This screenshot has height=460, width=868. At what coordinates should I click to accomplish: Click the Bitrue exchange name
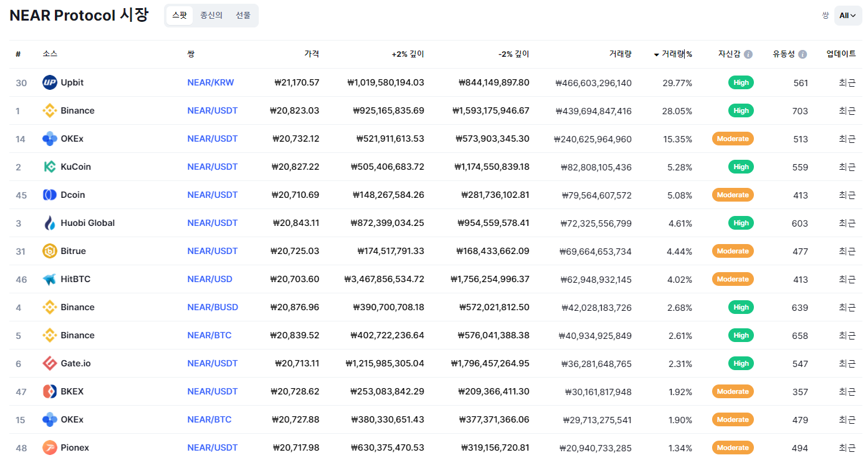(x=74, y=251)
